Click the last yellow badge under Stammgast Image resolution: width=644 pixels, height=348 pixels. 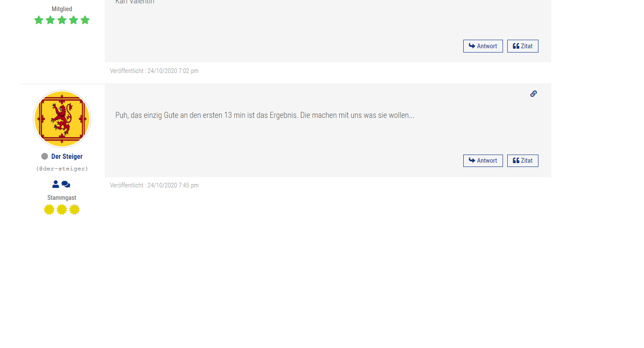pyautogui.click(x=74, y=210)
